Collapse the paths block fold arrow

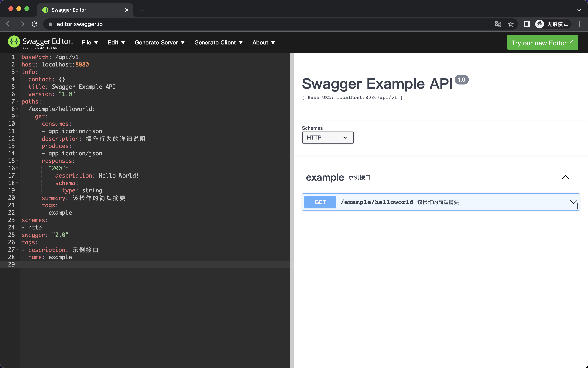click(17, 102)
